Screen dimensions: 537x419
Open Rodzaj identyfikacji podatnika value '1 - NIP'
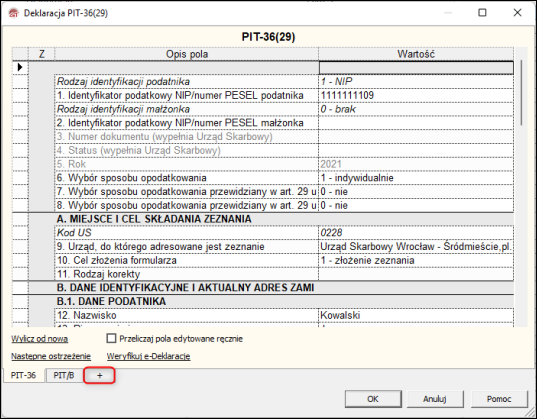pos(416,82)
